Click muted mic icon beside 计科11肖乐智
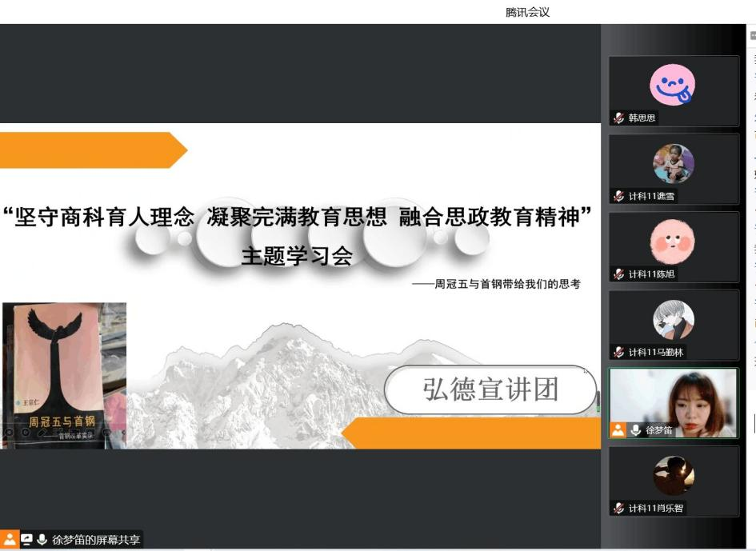Screen dimensions: 756x551 (x=618, y=509)
